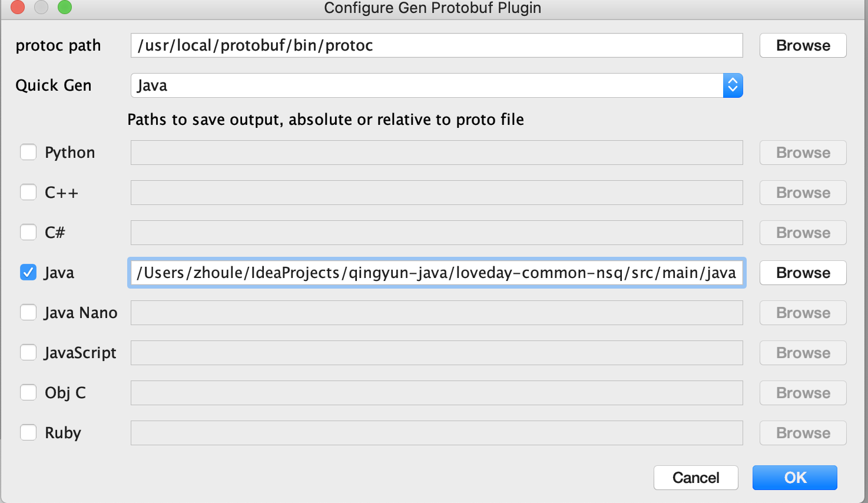Viewport: 868px width, 503px height.
Task: Enable Ruby output generation
Action: tap(28, 432)
